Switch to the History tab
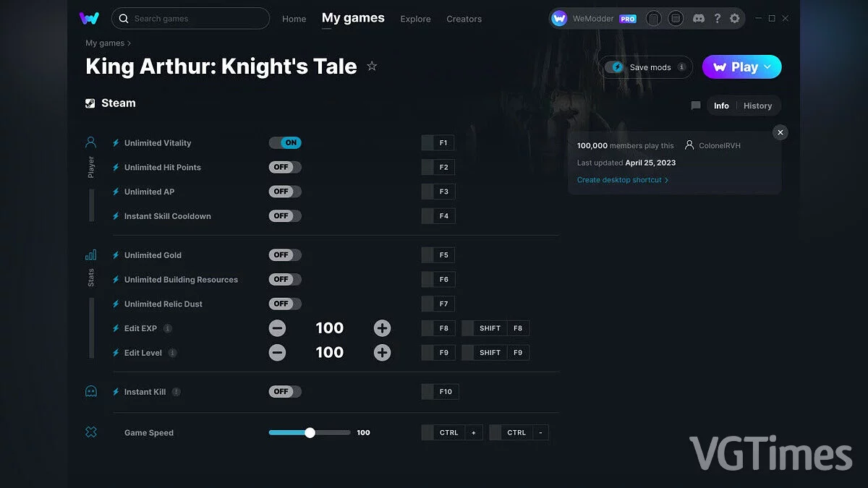 (x=758, y=106)
